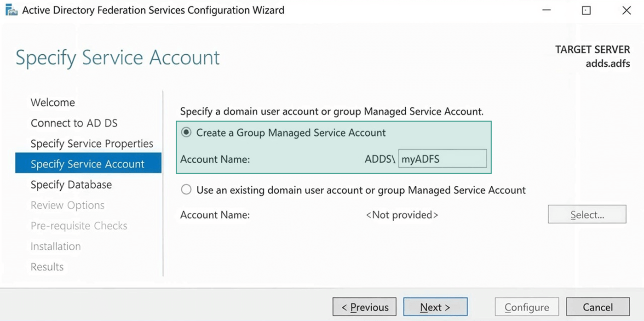Go back with the Previous button
This screenshot has height=321, width=644.
pyautogui.click(x=364, y=307)
